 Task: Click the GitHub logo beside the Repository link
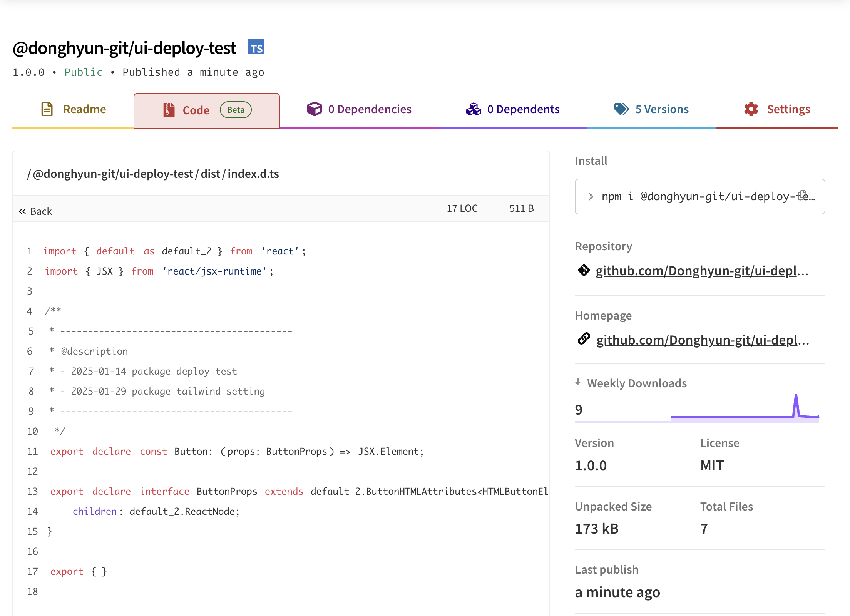[x=584, y=271]
